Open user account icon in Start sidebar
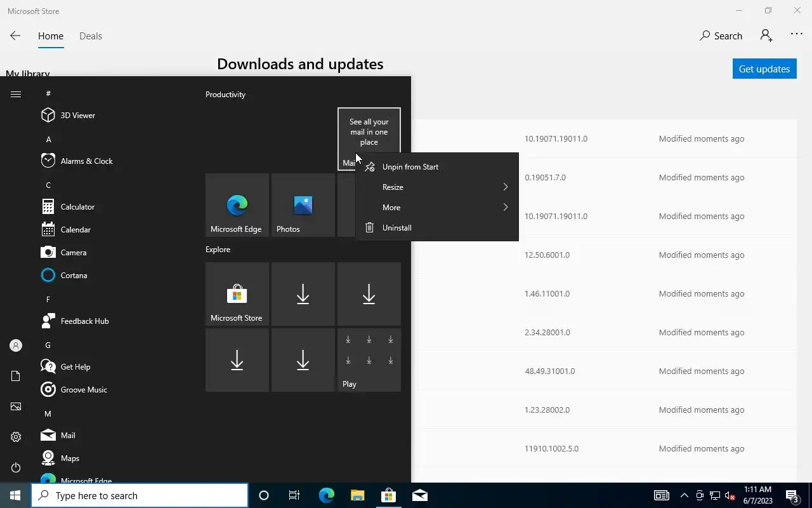The image size is (812, 508). point(16,345)
